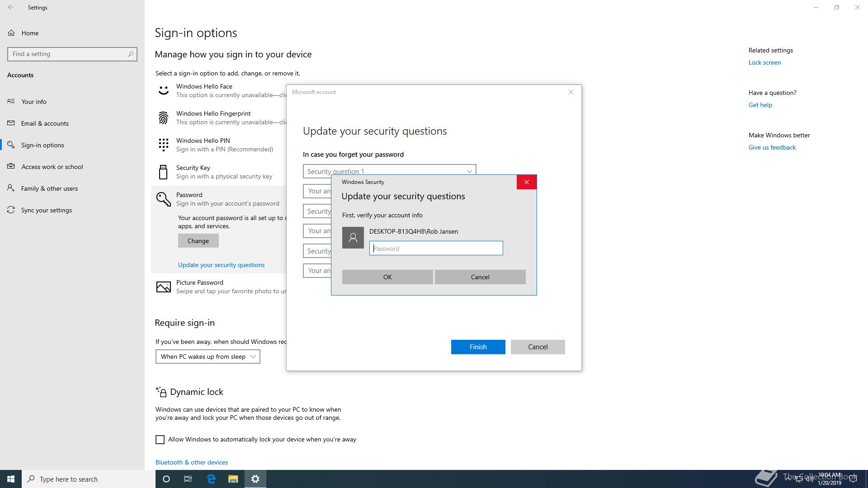Click Cancel in Microsoft account dialog
This screenshot has height=488, width=868.
tap(538, 347)
